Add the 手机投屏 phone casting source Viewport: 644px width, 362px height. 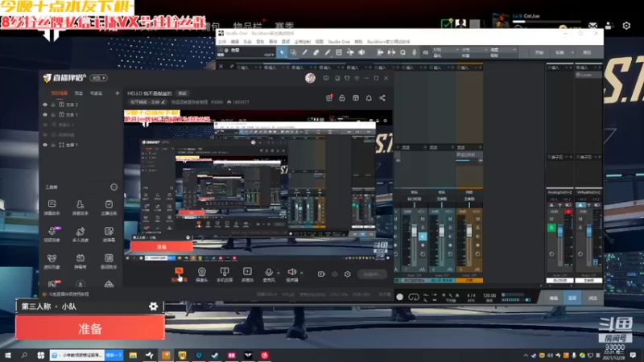pyautogui.click(x=225, y=274)
